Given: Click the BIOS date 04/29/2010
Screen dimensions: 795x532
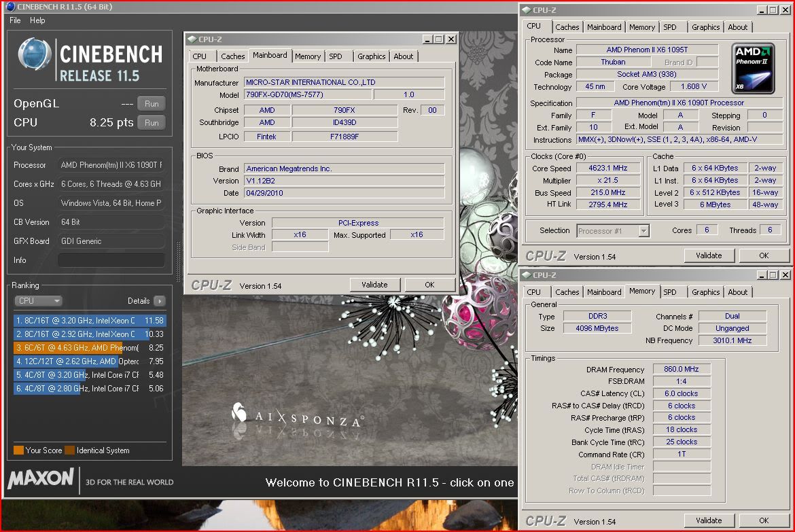Looking at the screenshot, I should 344,193.
